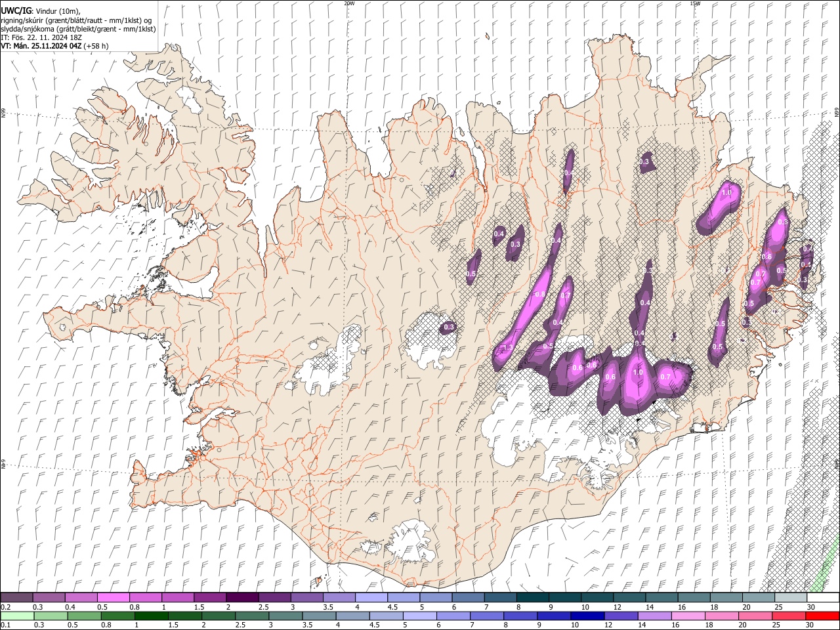Click the top-row legend swatch labeled 0.2

click(x=16, y=597)
